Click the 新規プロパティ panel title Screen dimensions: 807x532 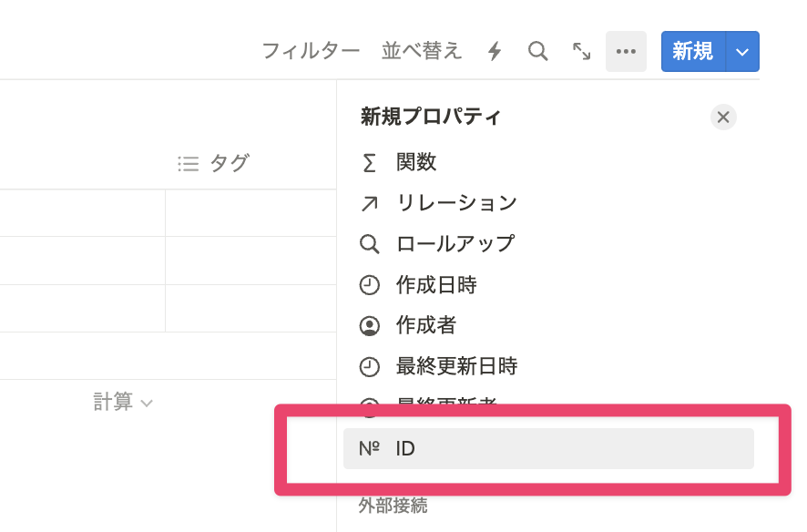tap(430, 117)
